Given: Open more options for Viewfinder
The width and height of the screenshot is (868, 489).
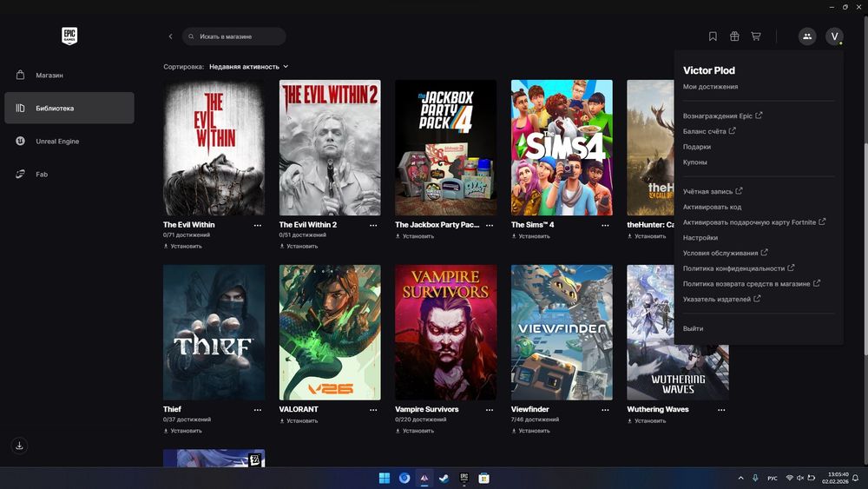Looking at the screenshot, I should (606, 410).
